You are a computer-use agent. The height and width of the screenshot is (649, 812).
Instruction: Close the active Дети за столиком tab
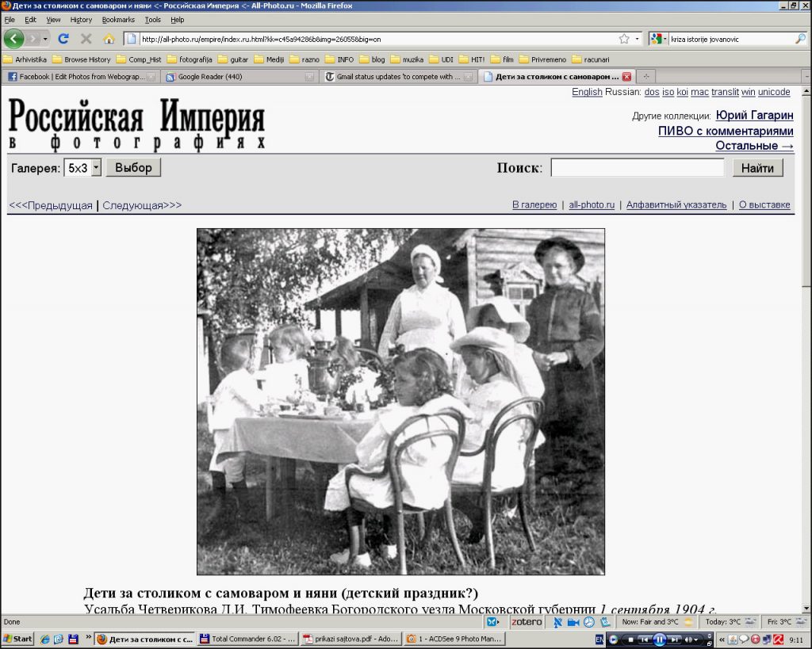[x=626, y=77]
